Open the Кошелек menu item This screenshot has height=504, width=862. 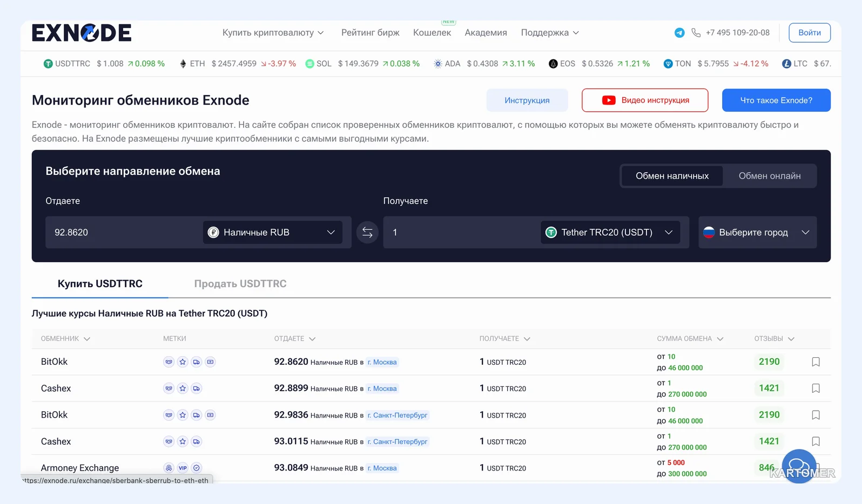coord(432,33)
